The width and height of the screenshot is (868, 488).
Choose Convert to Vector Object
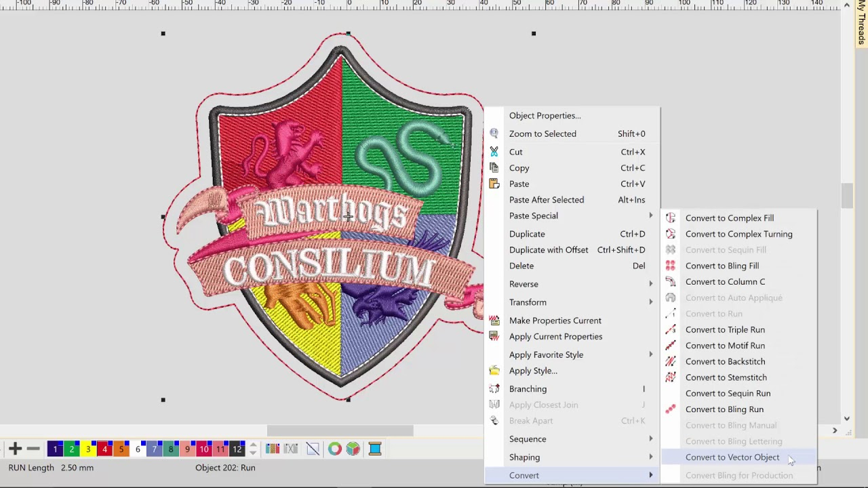click(x=732, y=457)
